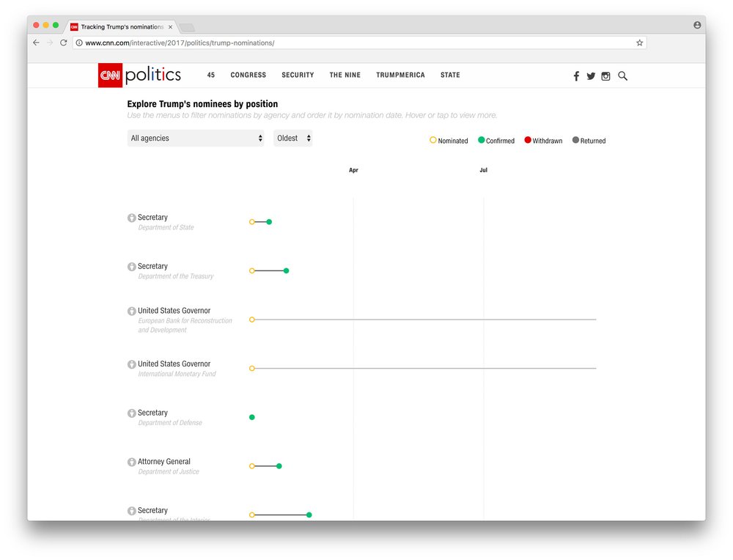This screenshot has width=733, height=560.
Task: Bookmark page with the star icon
Action: tap(639, 43)
